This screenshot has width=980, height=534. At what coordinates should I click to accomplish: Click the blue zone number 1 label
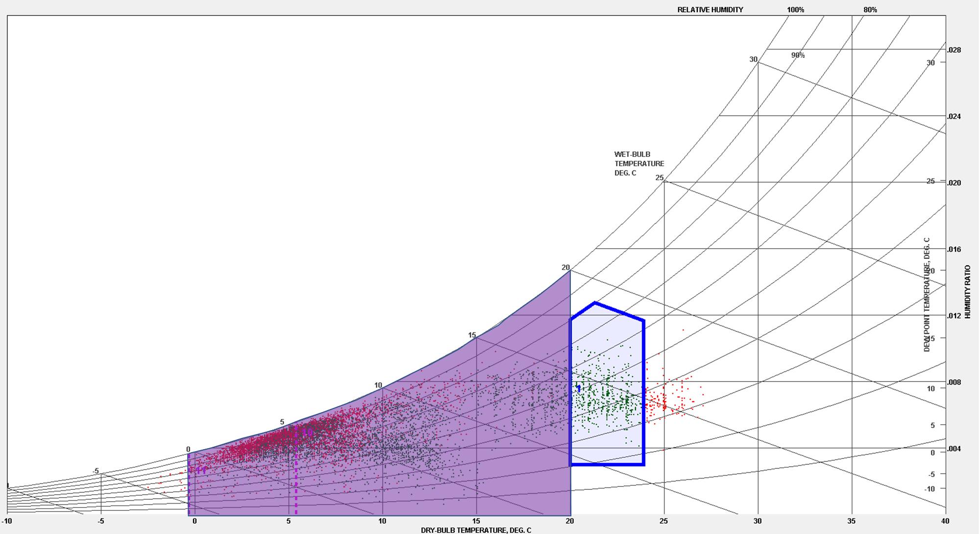coord(579,389)
